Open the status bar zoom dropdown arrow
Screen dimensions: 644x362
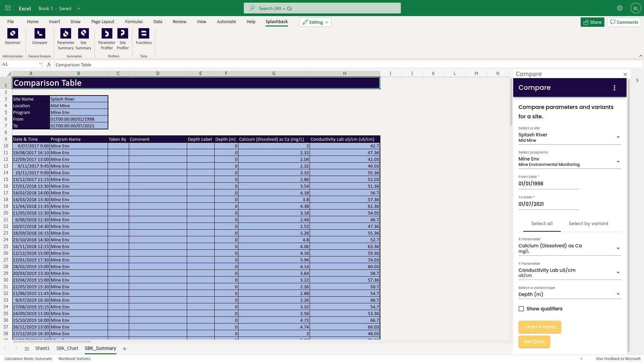point(581,359)
